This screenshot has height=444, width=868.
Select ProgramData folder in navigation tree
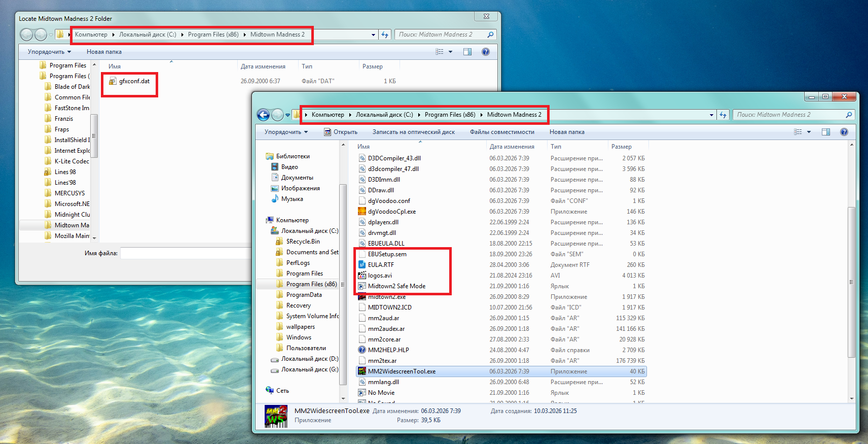click(304, 295)
